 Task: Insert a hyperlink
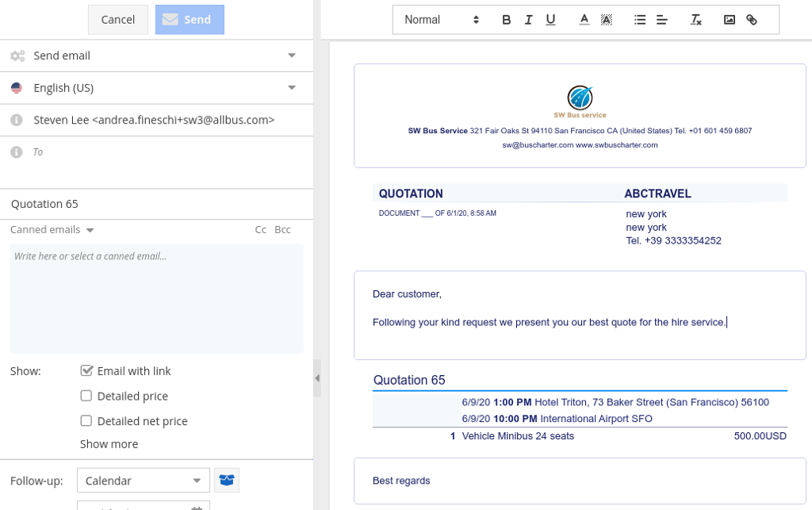point(752,20)
